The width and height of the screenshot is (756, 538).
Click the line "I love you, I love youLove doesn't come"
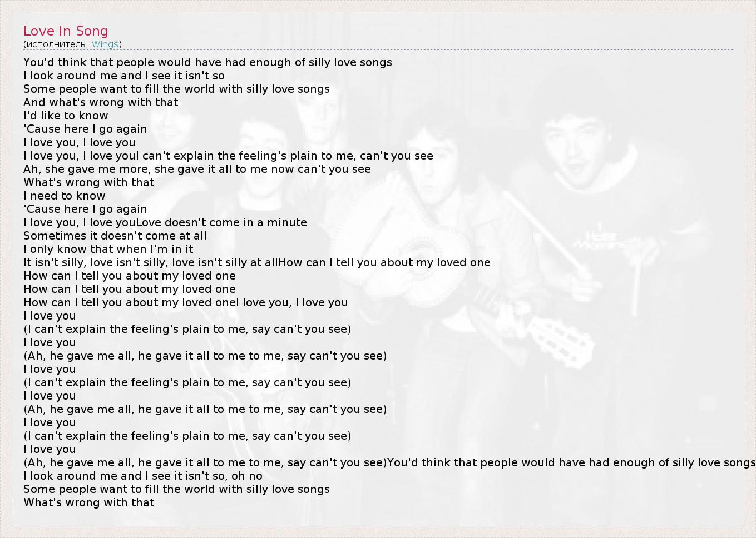165,222
